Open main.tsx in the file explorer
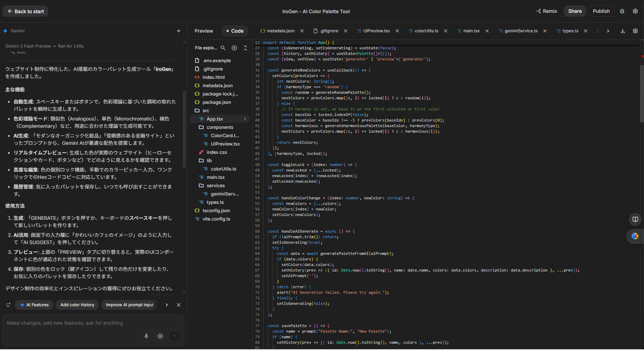The height and width of the screenshot is (350, 644). (x=220, y=177)
